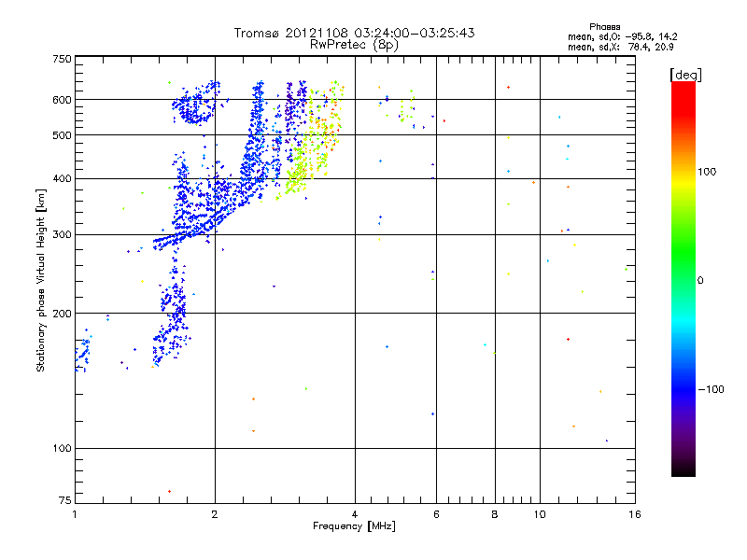Click the 'RwPretec (8p)' subtitle
This screenshot has width=747, height=560.
click(x=354, y=45)
